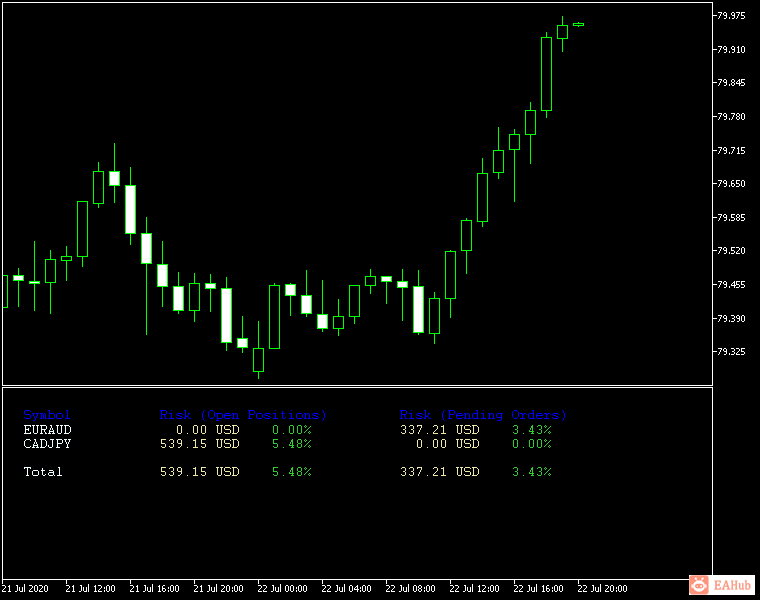The image size is (760, 600).
Task: Click the Risk (Open Positions) header
Action: click(243, 415)
